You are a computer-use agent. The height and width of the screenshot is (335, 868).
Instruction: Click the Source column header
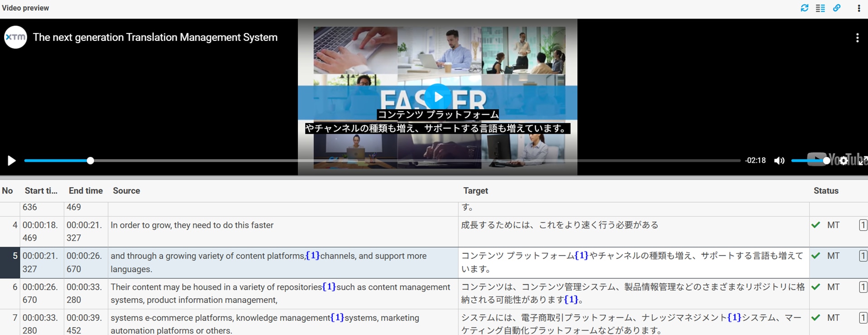pyautogui.click(x=126, y=191)
